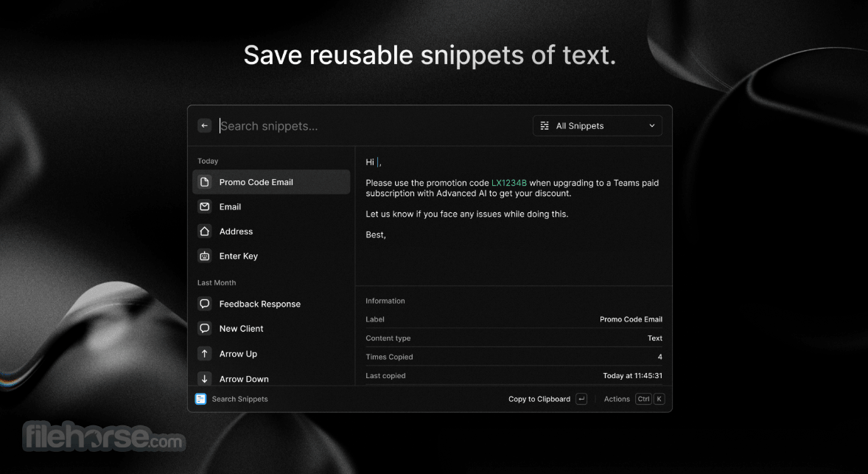This screenshot has height=474, width=868.
Task: Select the Enter Key snippet
Action: 271,256
